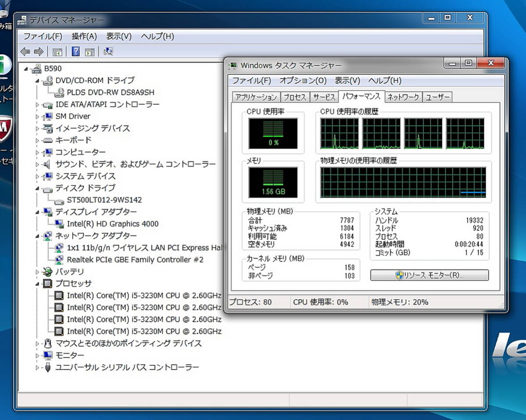Expand the IDE ATA/ATAPI コントローラー node

tap(38, 105)
